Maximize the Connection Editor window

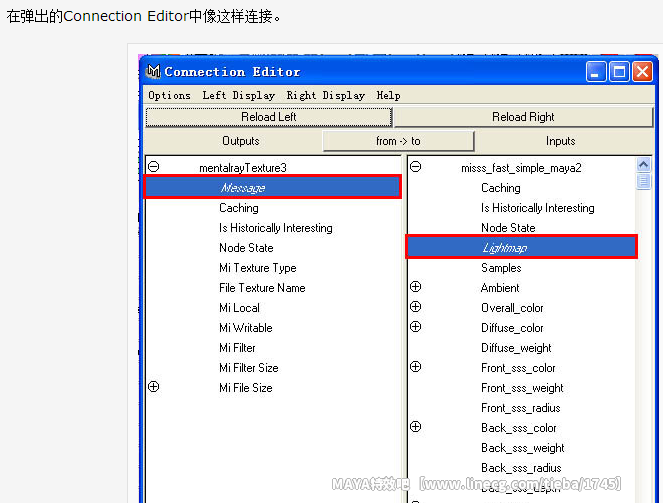619,71
